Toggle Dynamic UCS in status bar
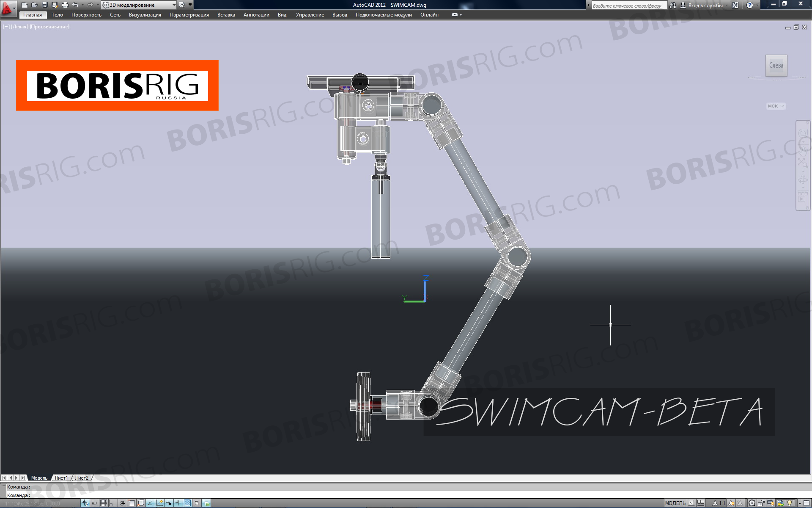The image size is (812, 508). click(x=159, y=503)
